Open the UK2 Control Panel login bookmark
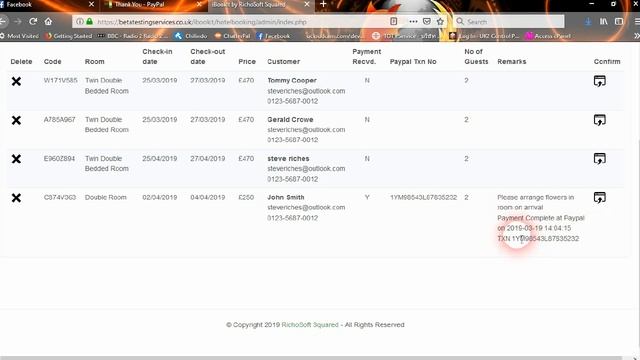640x360 pixels. pyautogui.click(x=484, y=36)
